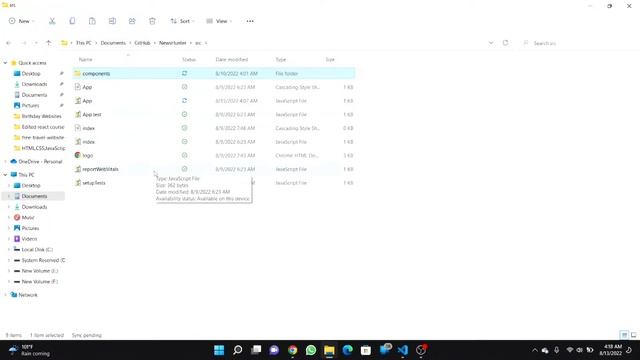Open Microsoft Store from taskbar
The height and width of the screenshot is (360, 640).
tap(366, 350)
